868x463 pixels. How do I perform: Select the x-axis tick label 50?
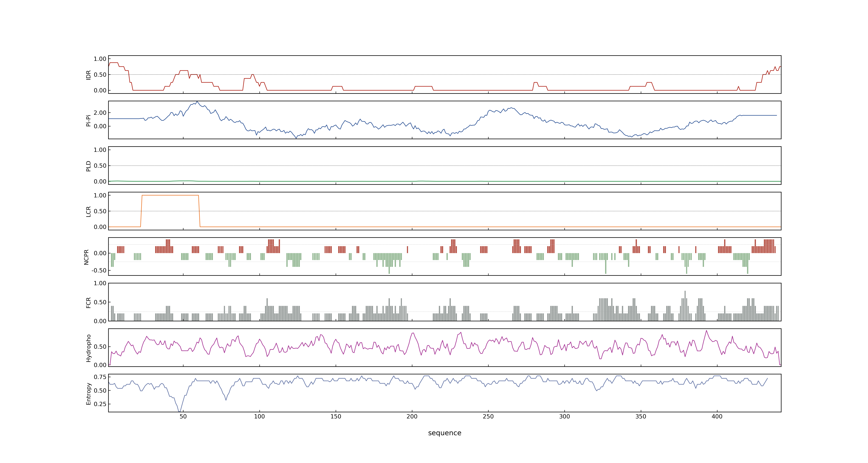pyautogui.click(x=183, y=416)
